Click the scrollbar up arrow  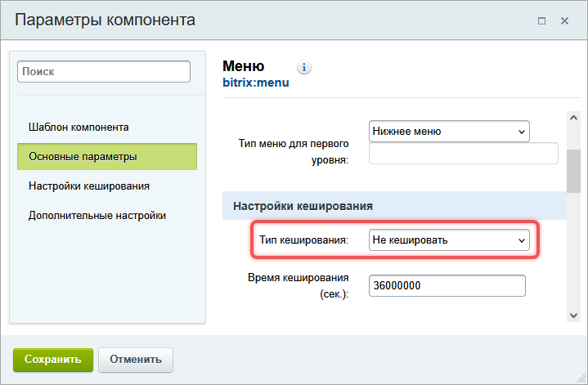(573, 119)
